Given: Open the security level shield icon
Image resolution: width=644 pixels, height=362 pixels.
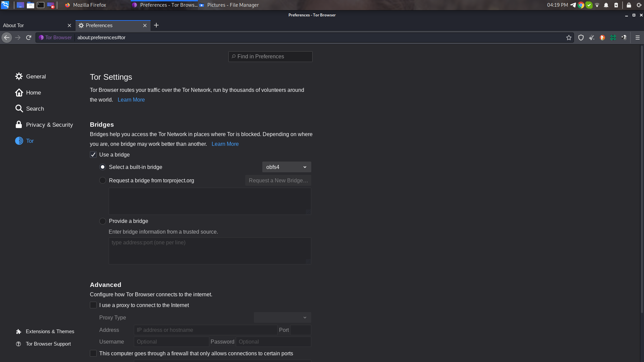Looking at the screenshot, I should coord(581,38).
